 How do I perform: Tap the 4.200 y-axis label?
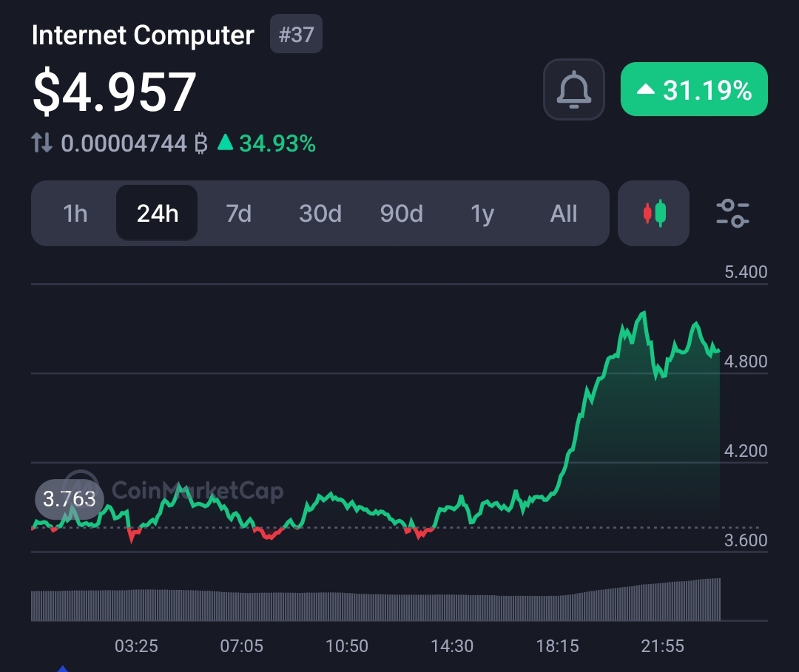click(x=746, y=451)
